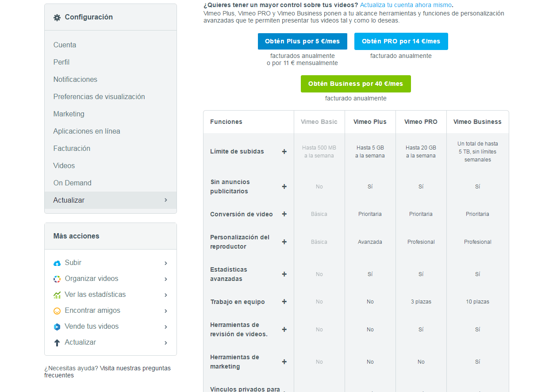Viewport: 549px width, 392px height.
Task: Click chevron next to Subir action
Action: pyautogui.click(x=166, y=263)
